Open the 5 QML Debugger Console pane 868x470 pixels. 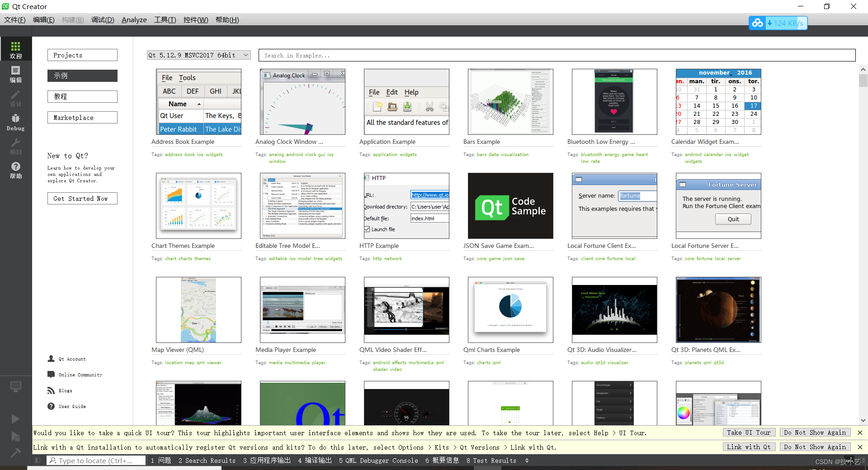(x=378, y=461)
